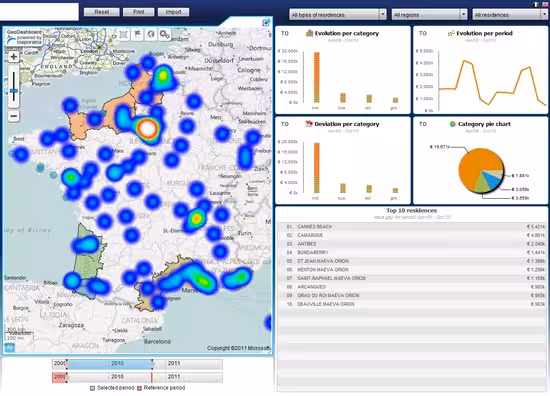This screenshot has width=550, height=396.
Task: Open the All regions dropdown
Action: (429, 15)
